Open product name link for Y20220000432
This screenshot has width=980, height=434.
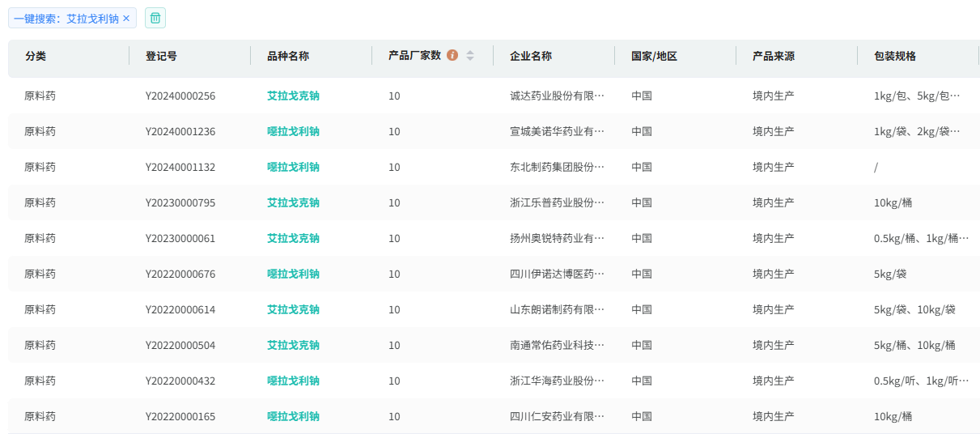click(x=293, y=381)
